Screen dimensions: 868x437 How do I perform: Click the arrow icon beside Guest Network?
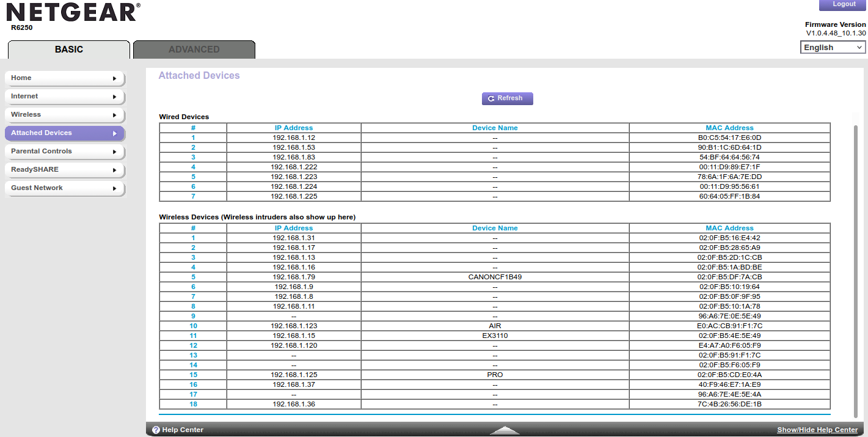coord(114,188)
